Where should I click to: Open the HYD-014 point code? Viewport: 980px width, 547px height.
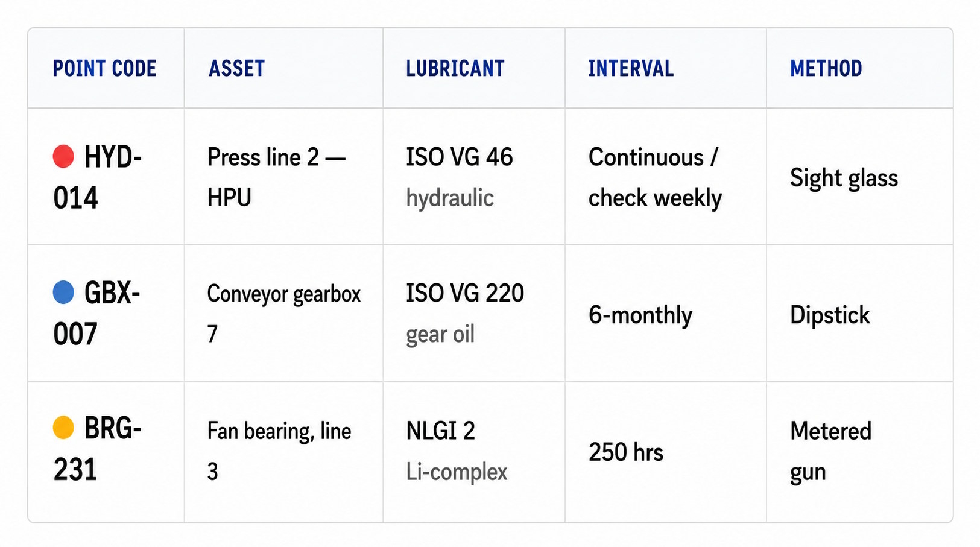[97, 177]
